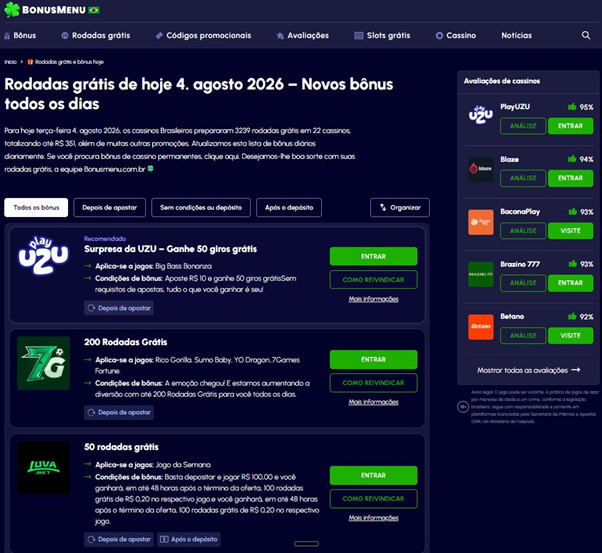Click the Brazino 777 green logo
The width and height of the screenshot is (602, 553).
[x=481, y=274]
